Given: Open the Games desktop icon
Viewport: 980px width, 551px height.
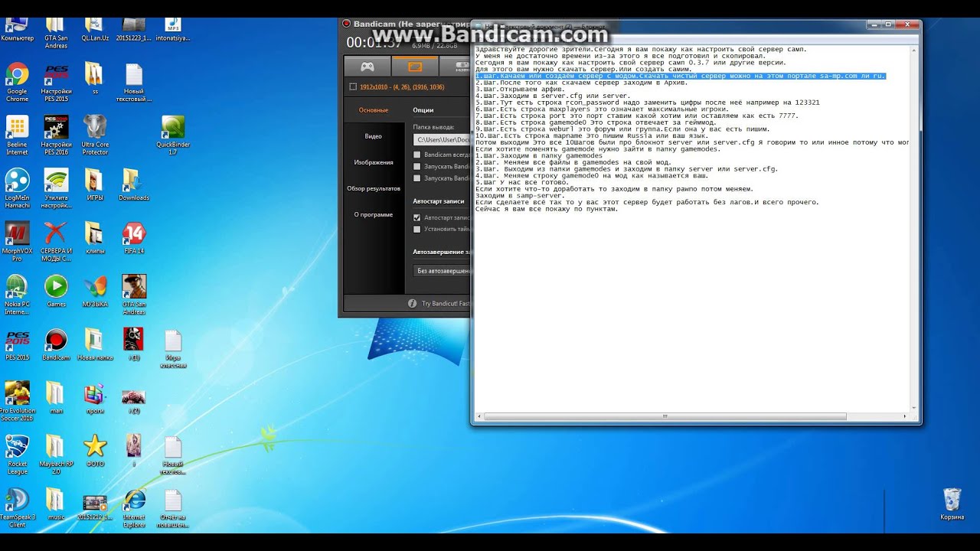Looking at the screenshot, I should tap(56, 292).
